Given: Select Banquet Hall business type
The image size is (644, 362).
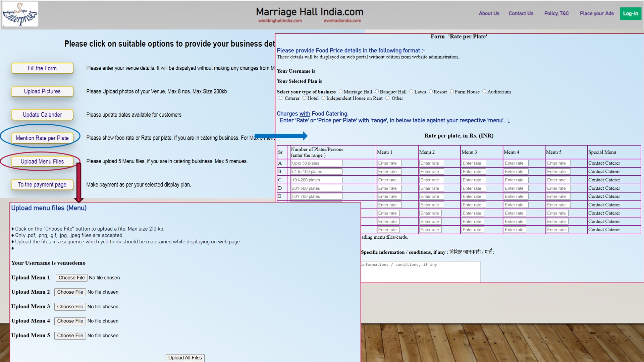Looking at the screenshot, I should (377, 92).
